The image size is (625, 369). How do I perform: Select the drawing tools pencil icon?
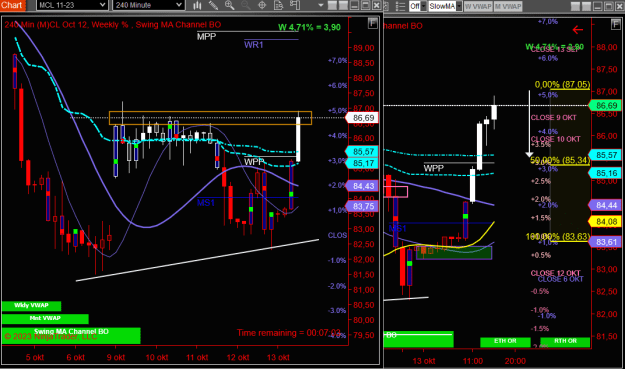[214, 5]
